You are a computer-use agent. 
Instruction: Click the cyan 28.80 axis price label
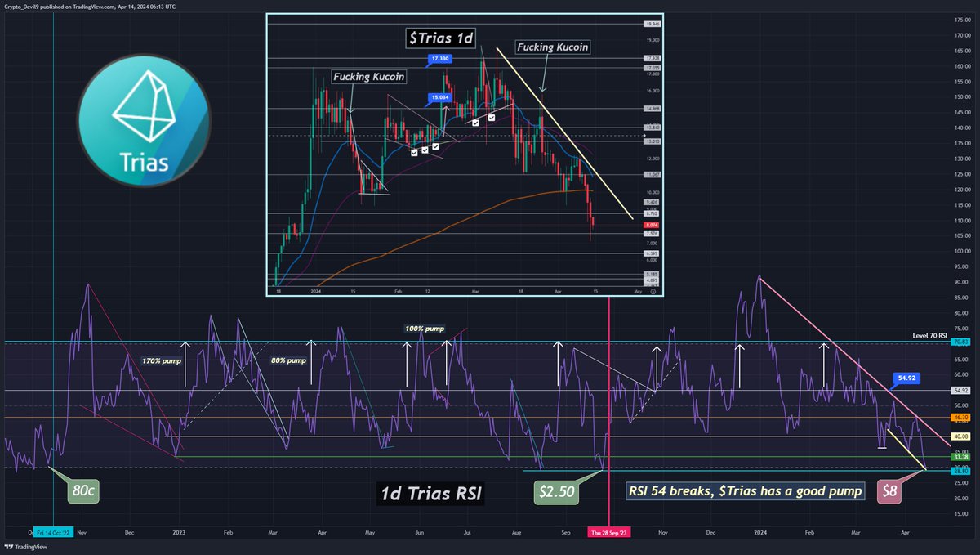960,471
